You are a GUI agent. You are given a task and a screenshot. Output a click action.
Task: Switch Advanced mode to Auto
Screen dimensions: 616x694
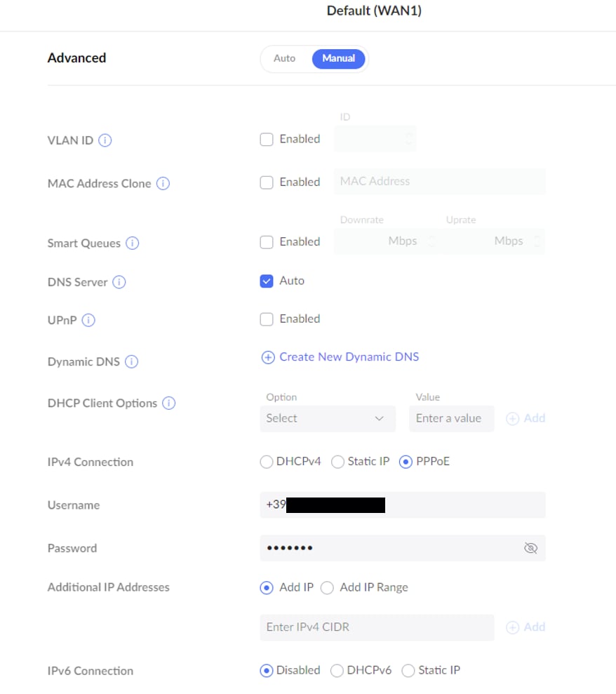[285, 58]
